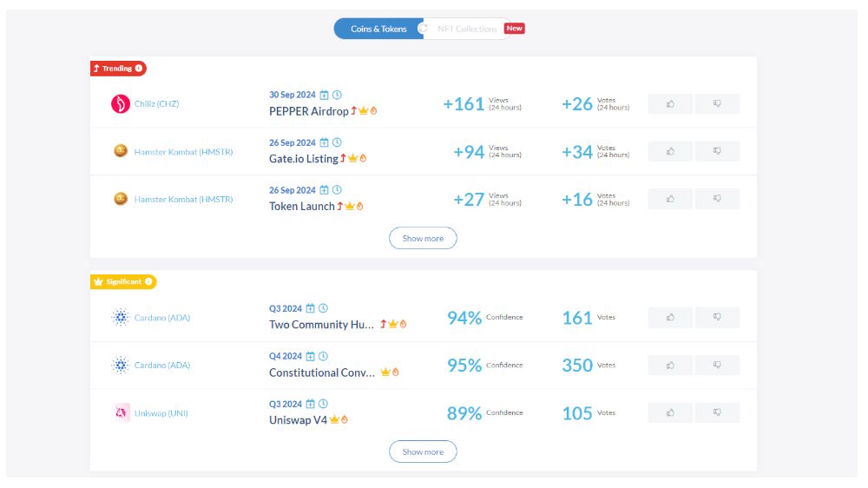The image size is (868, 488).
Task: Open the Gate.io Listing event
Action: (303, 159)
